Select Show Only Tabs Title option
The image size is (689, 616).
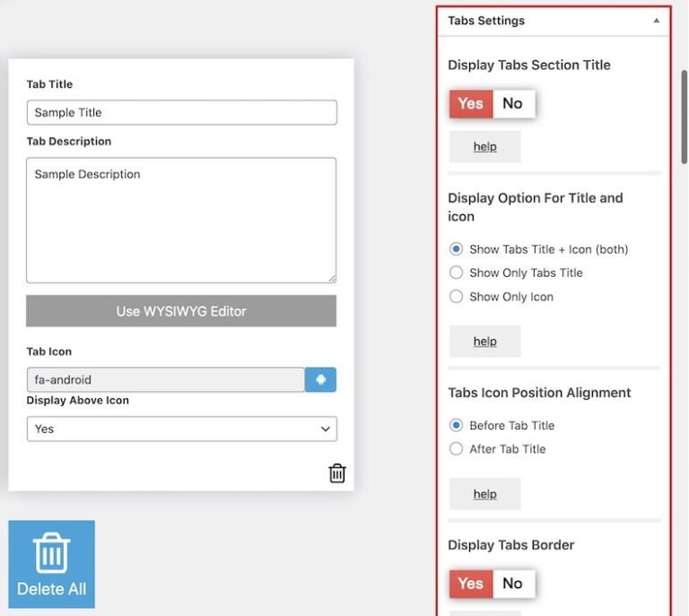click(x=457, y=273)
